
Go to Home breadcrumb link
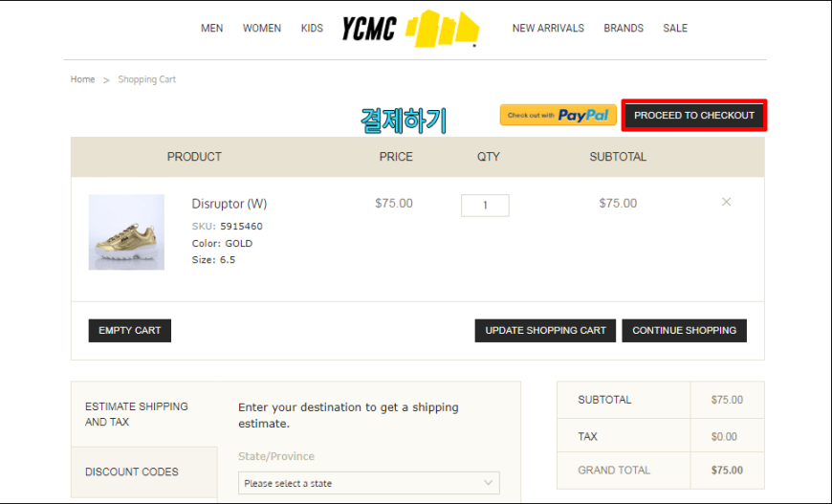coord(83,79)
